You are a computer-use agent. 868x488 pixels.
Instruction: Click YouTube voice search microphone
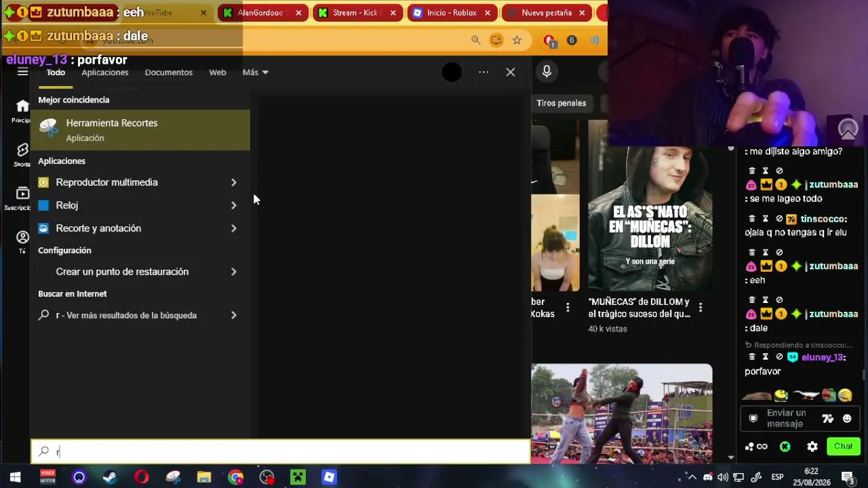(547, 72)
